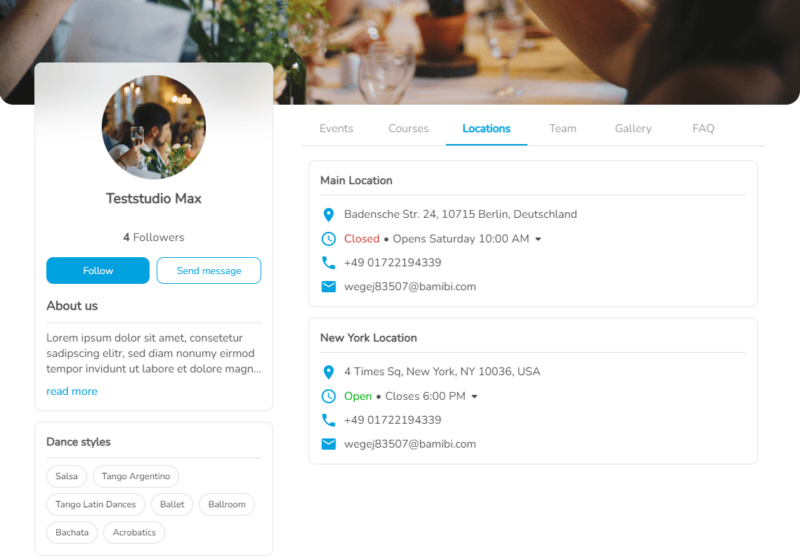
Task: Click the Send message button
Action: tap(209, 270)
